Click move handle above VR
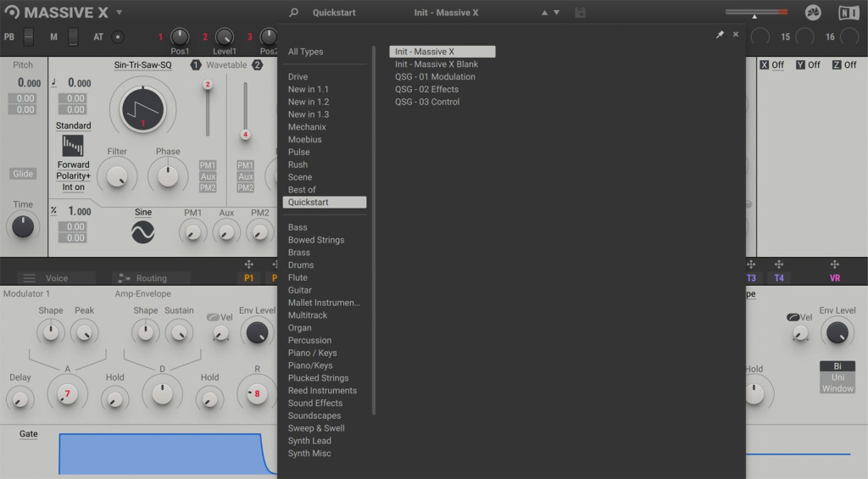This screenshot has height=479, width=868. tap(835, 265)
